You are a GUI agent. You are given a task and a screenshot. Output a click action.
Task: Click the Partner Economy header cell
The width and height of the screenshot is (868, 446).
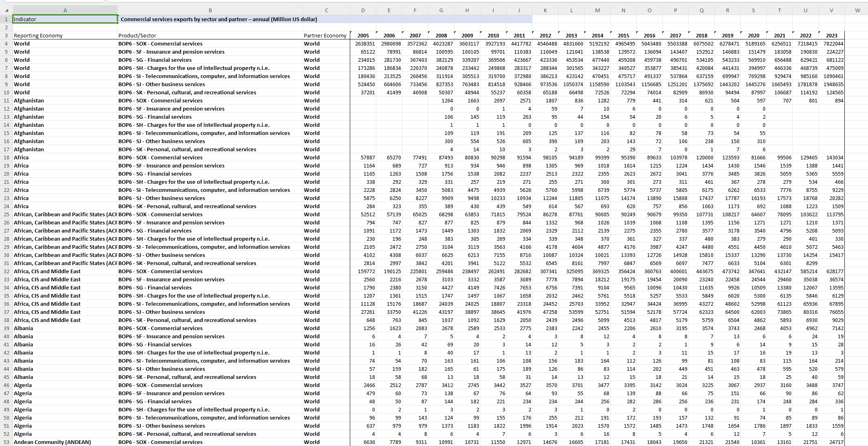(325, 35)
